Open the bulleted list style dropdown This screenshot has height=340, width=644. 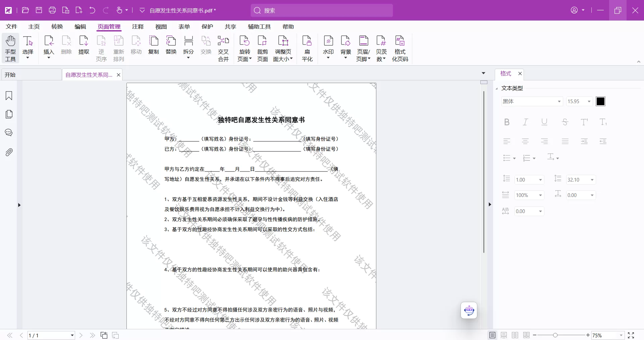tap(509, 158)
